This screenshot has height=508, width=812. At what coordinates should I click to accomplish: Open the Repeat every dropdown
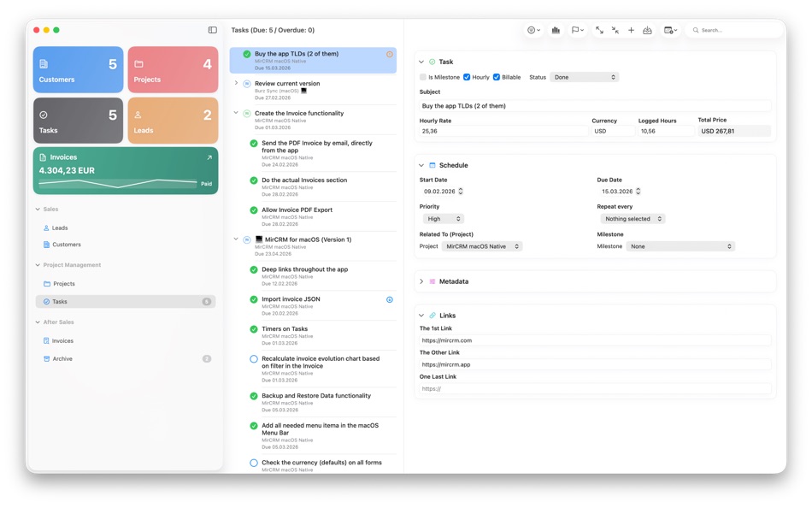pyautogui.click(x=633, y=219)
